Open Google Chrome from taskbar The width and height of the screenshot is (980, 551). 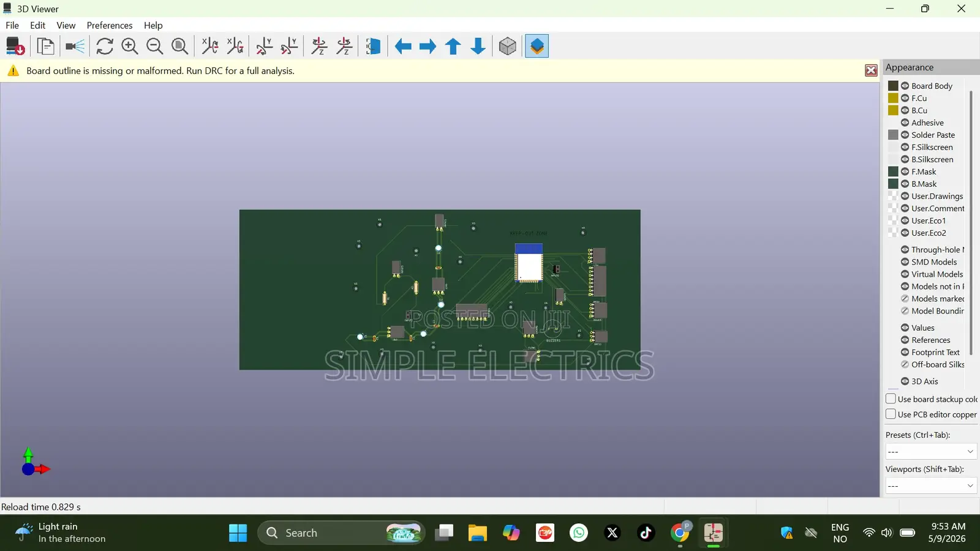[x=679, y=533]
